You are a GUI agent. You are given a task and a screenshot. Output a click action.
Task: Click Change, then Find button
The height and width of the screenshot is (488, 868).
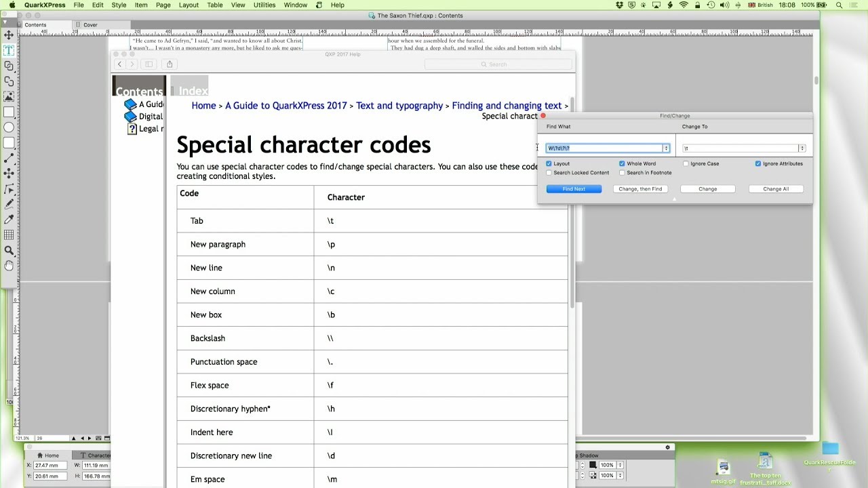point(640,189)
